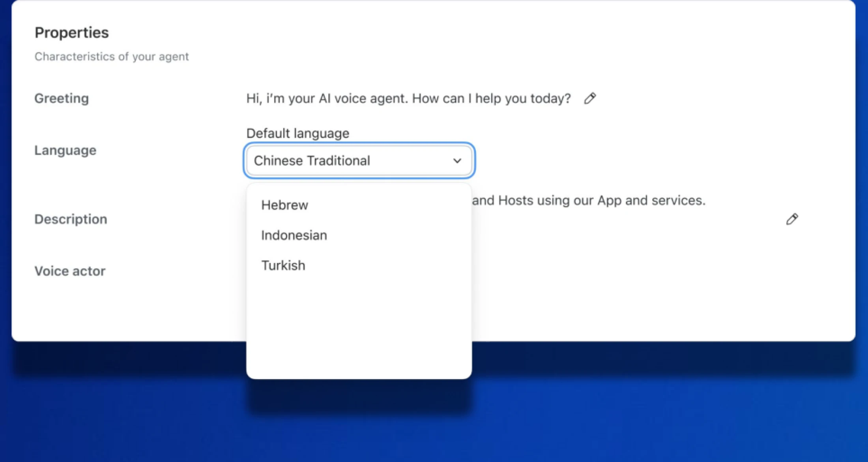Click the Properties heading

pos(72,32)
